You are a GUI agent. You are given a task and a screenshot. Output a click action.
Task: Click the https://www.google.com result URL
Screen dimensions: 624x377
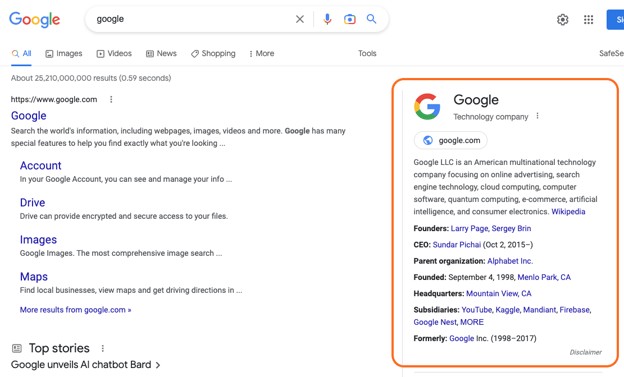pyautogui.click(x=54, y=100)
